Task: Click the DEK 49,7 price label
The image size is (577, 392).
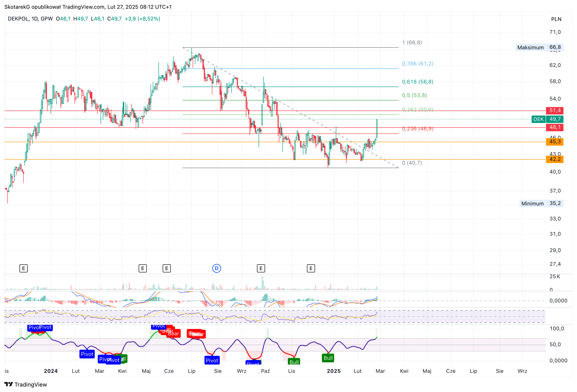Action: pyautogui.click(x=548, y=119)
